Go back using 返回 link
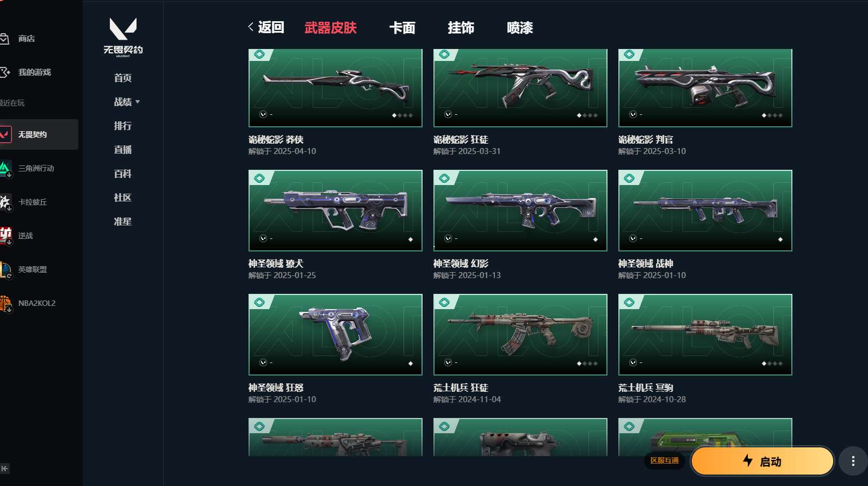The image size is (868, 486). click(266, 27)
